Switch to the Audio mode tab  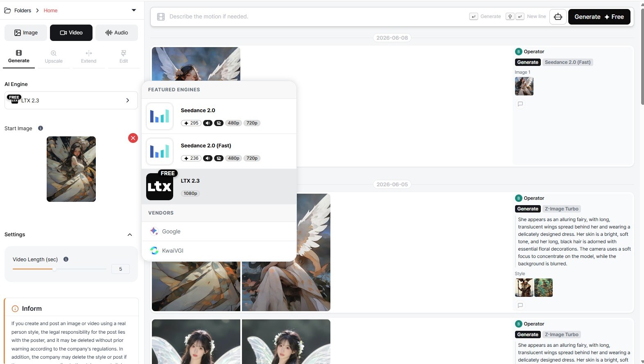click(117, 33)
